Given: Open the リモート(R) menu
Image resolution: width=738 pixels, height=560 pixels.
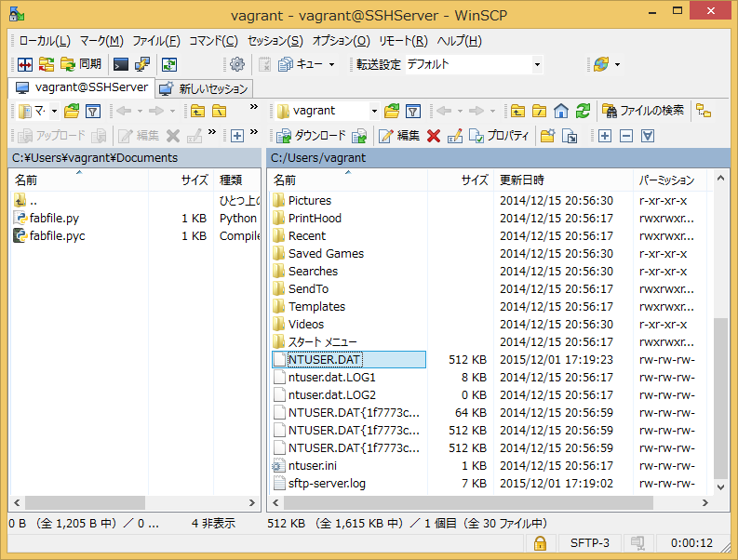Looking at the screenshot, I should [x=403, y=41].
